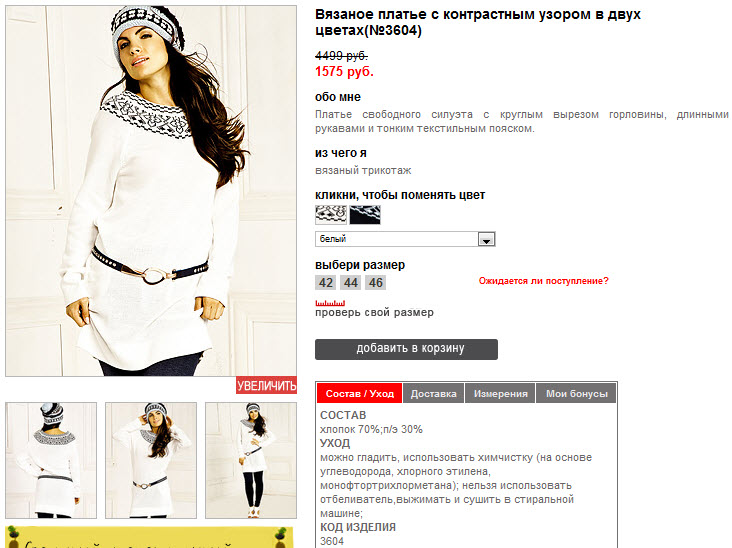View the middle front-pose thumbnail
This screenshot has height=548, width=732.
pos(151,460)
